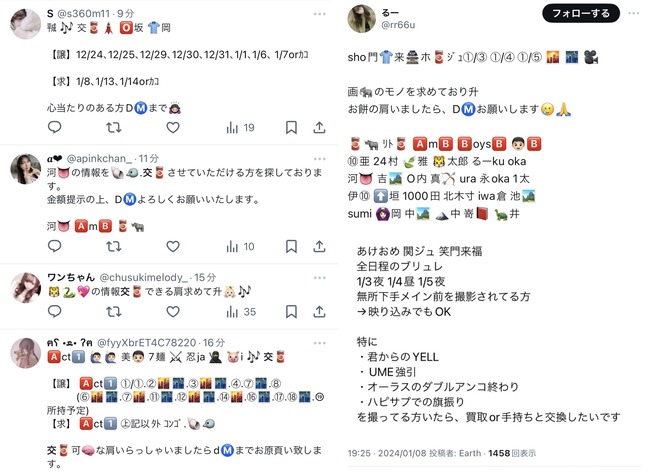Open るー profile avatar
650x473 pixels.
pos(361,19)
